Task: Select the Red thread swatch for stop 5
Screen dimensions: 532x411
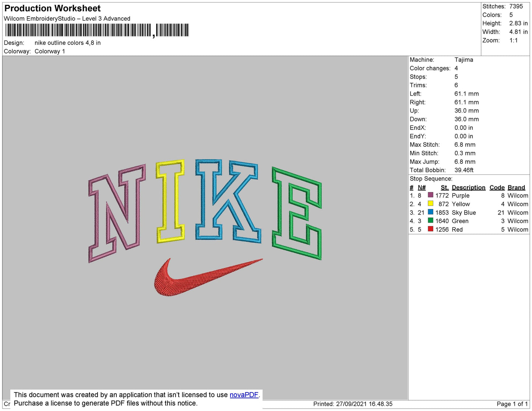Action: point(430,229)
